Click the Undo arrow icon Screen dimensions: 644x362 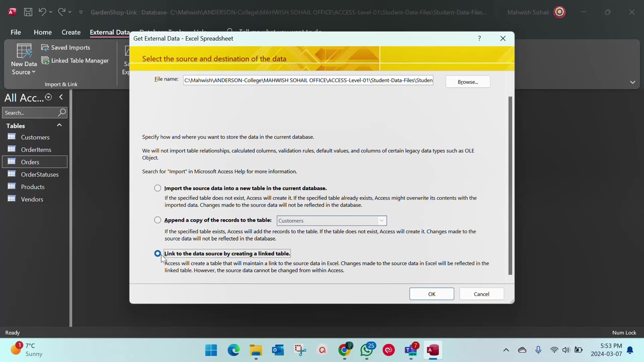point(42,12)
